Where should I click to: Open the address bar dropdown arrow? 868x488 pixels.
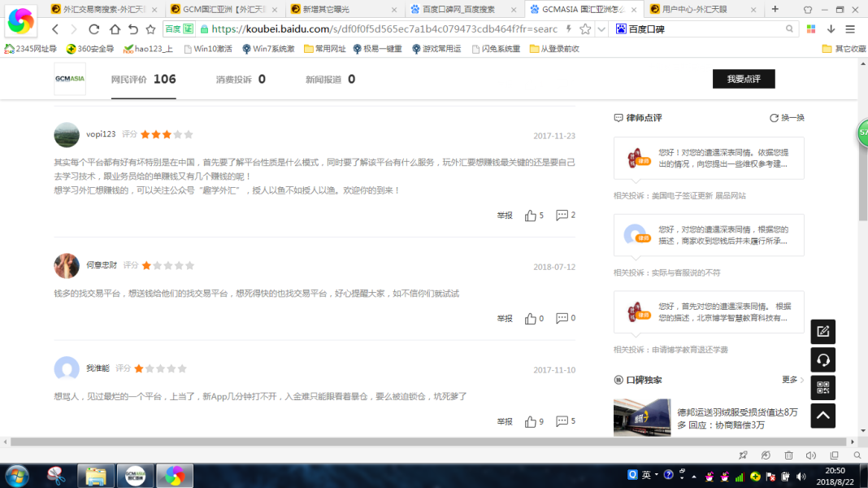[x=601, y=29]
